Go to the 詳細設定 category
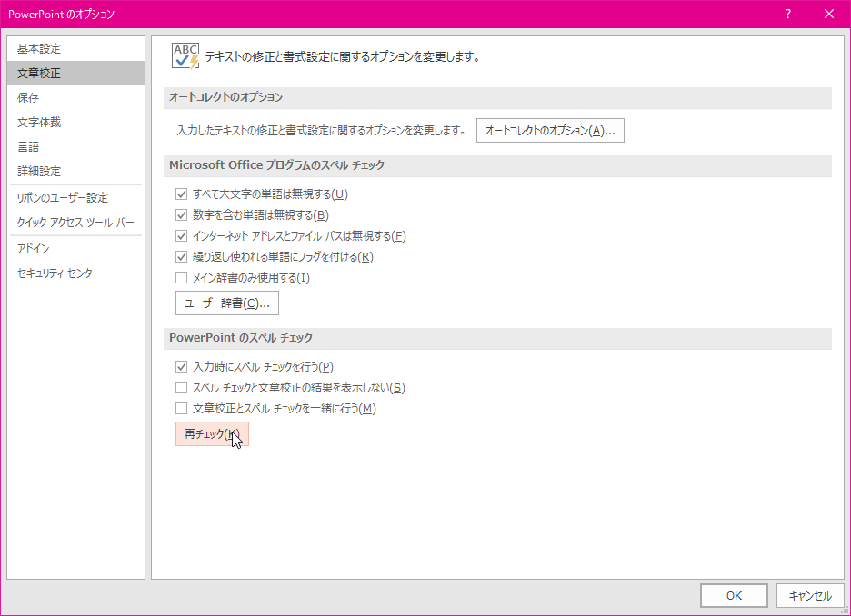 point(76,172)
